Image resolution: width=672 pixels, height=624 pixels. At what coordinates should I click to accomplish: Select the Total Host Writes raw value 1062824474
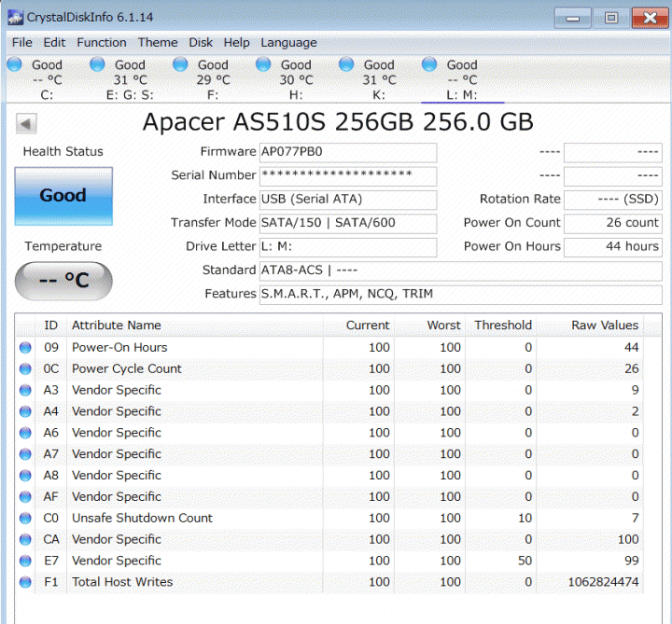[603, 582]
